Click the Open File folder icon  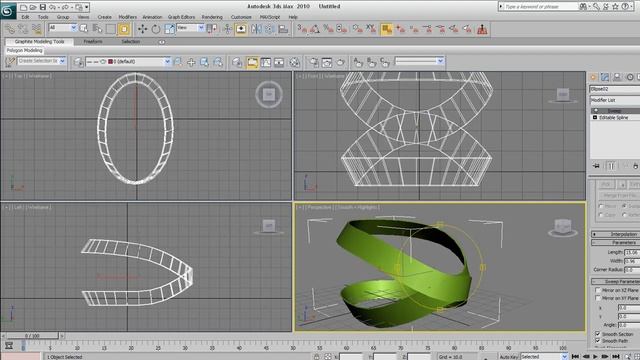point(33,7)
